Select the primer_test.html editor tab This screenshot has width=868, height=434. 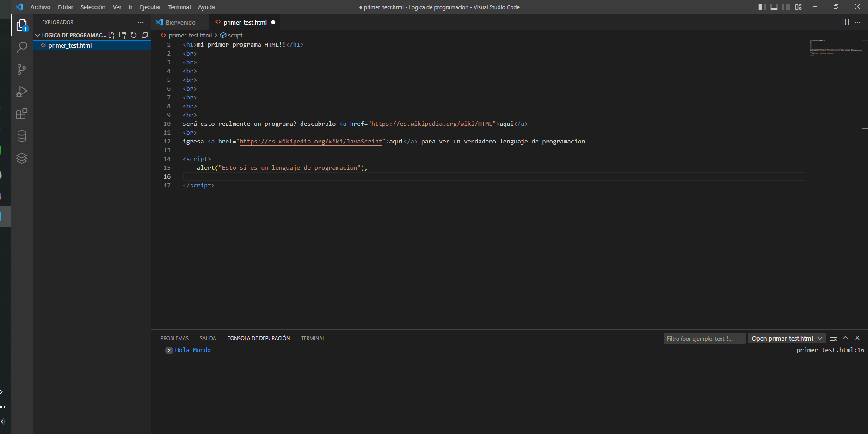245,22
